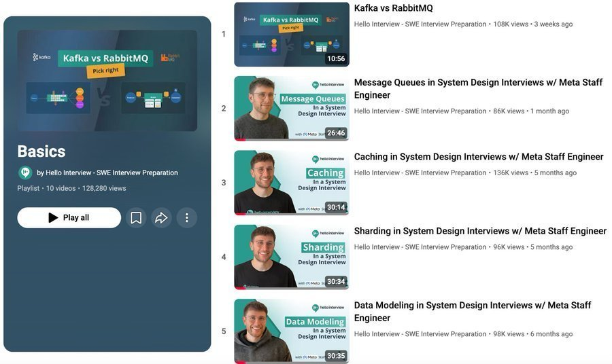Click the Play all button
The image size is (612, 364).
coord(69,217)
